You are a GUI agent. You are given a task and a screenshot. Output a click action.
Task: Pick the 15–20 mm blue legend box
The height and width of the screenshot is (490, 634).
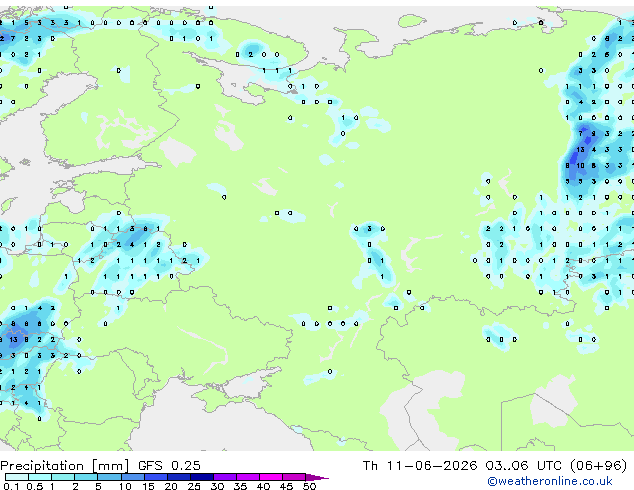tap(156, 477)
